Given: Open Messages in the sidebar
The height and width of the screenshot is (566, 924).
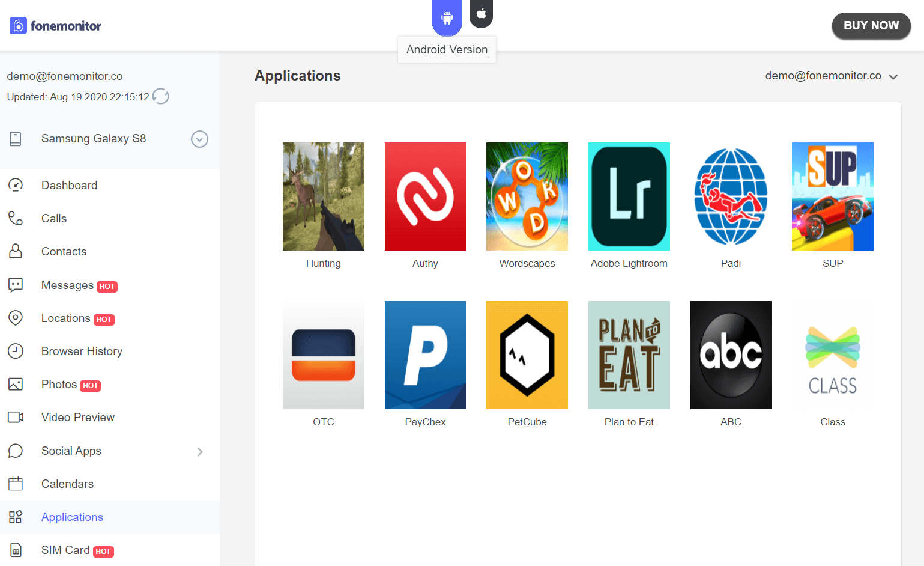Looking at the screenshot, I should pos(110,285).
